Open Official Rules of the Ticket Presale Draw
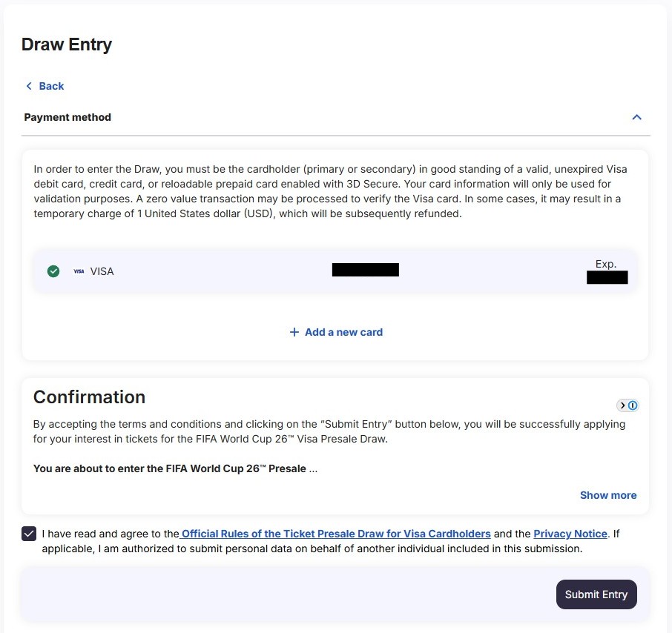Screen dimensions: 672x633 (x=335, y=534)
